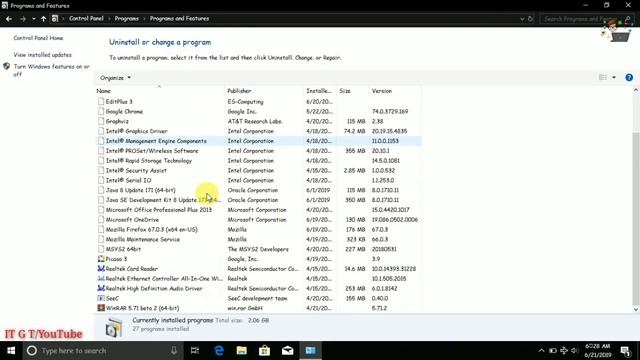The width and height of the screenshot is (640, 360).
Task: Open Microsoft Store from taskbar
Action: point(264,351)
